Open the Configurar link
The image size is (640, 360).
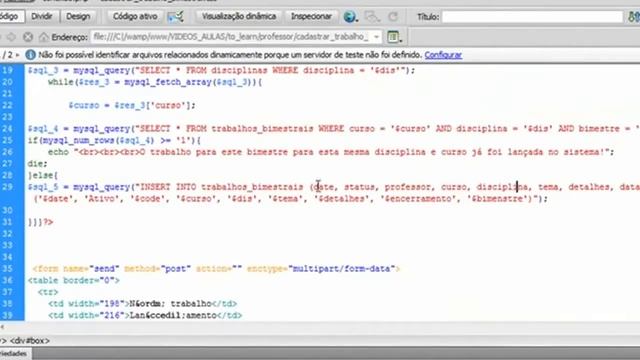443,55
